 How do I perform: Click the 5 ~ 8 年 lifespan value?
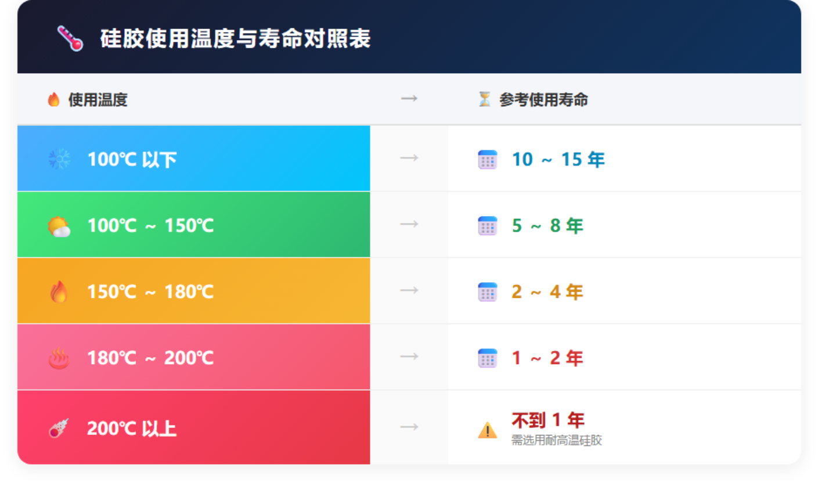click(x=547, y=225)
